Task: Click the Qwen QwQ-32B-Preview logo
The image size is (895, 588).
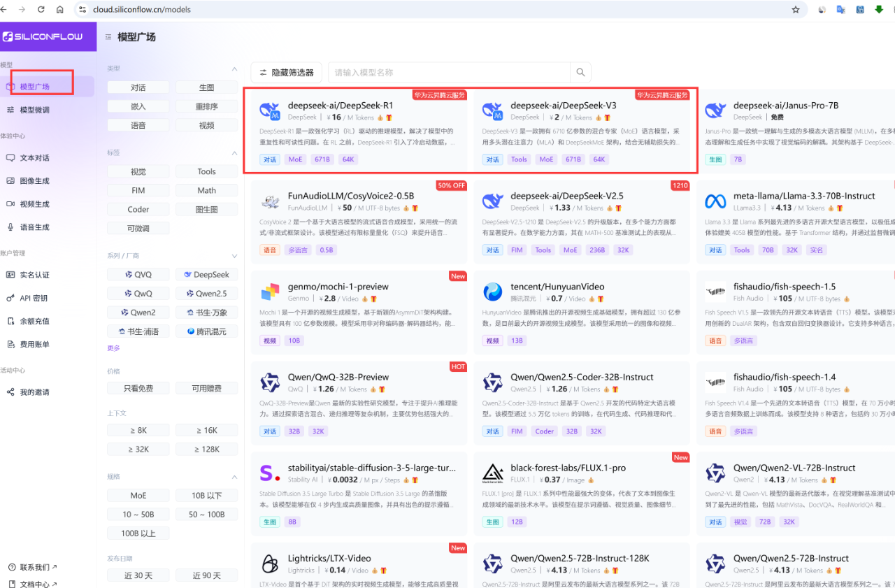Action: tap(270, 382)
